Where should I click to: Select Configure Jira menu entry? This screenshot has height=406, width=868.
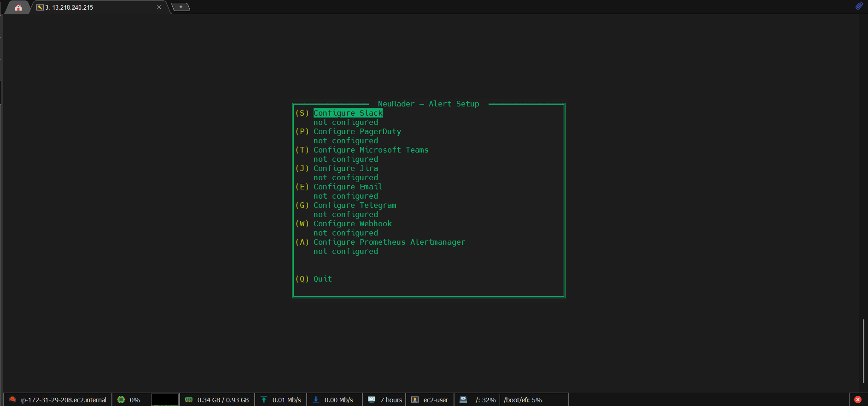point(346,168)
